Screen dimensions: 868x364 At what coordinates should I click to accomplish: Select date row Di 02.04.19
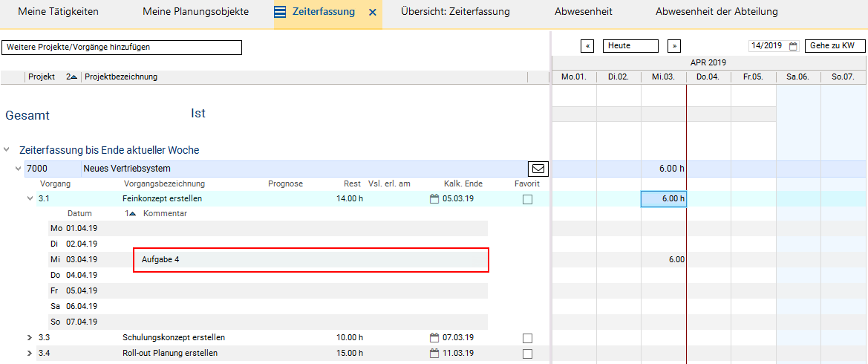[x=268, y=244]
